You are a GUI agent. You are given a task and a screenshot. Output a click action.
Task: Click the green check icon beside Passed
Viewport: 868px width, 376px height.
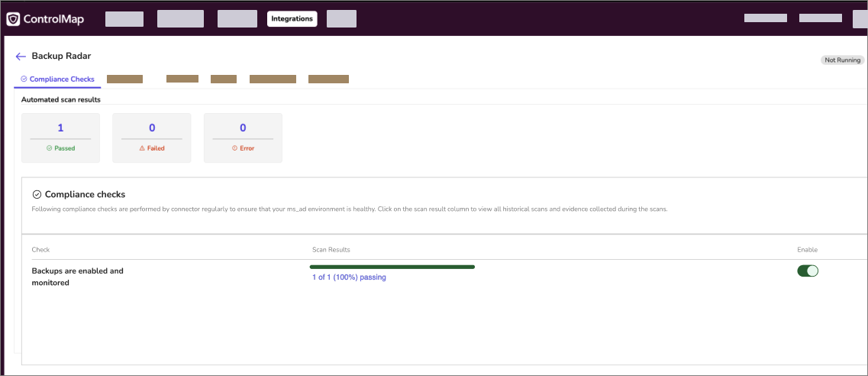tap(50, 148)
